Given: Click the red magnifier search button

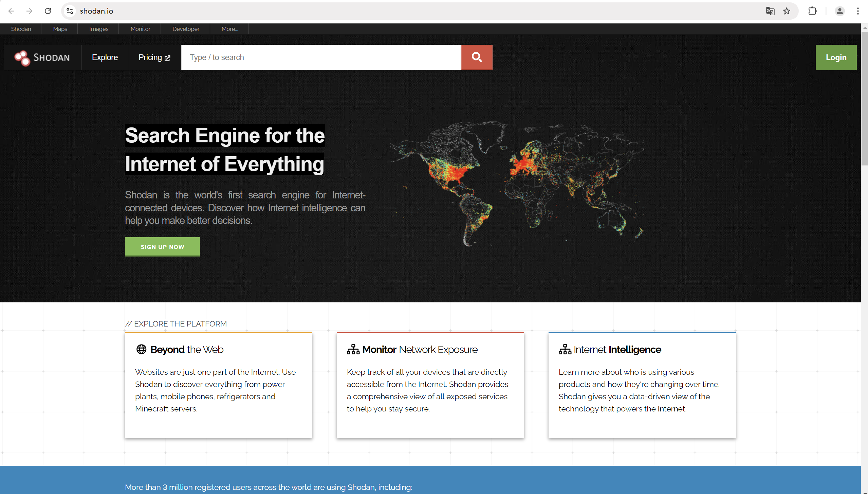Looking at the screenshot, I should click(x=476, y=57).
